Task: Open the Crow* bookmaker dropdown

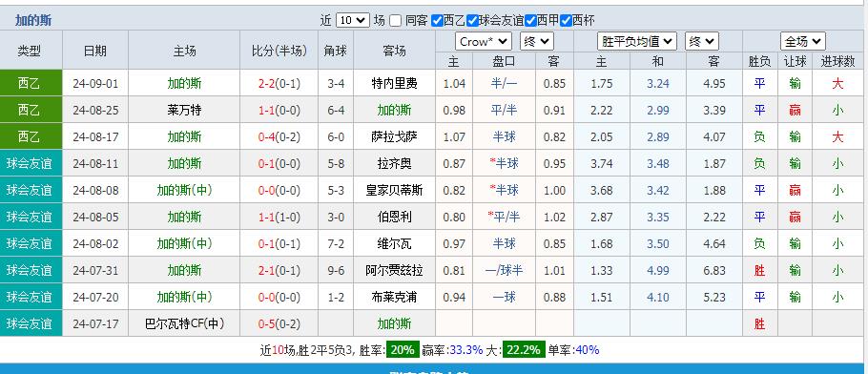Action: click(x=484, y=41)
